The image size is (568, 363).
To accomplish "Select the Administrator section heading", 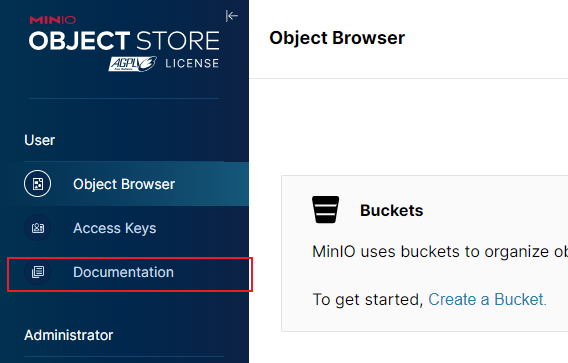I will pos(68,335).
